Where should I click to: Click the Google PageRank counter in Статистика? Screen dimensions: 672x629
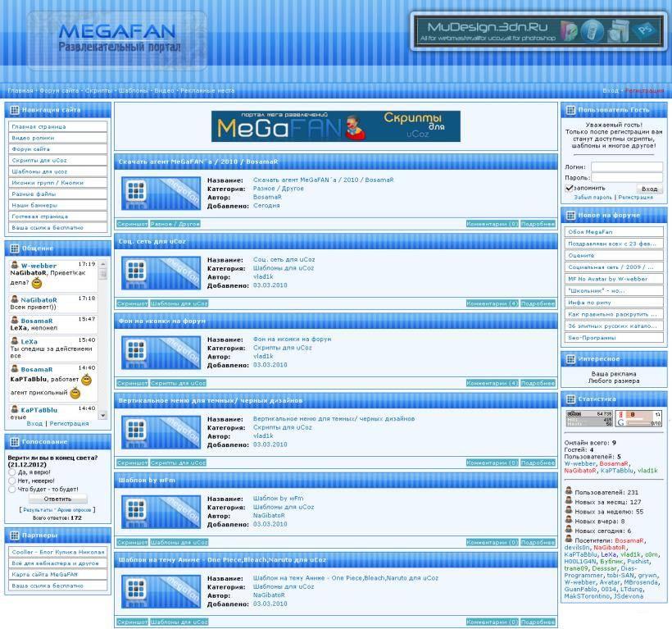coord(638,418)
